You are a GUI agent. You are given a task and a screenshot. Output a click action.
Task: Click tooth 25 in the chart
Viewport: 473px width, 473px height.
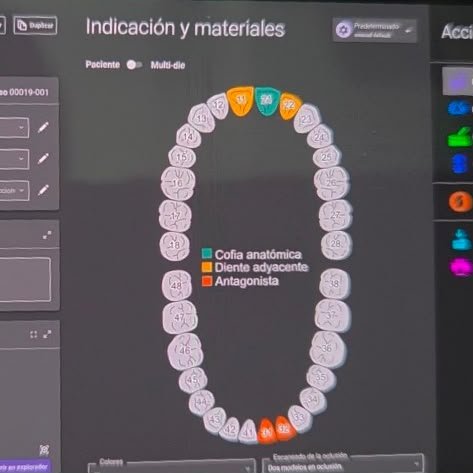point(327,157)
